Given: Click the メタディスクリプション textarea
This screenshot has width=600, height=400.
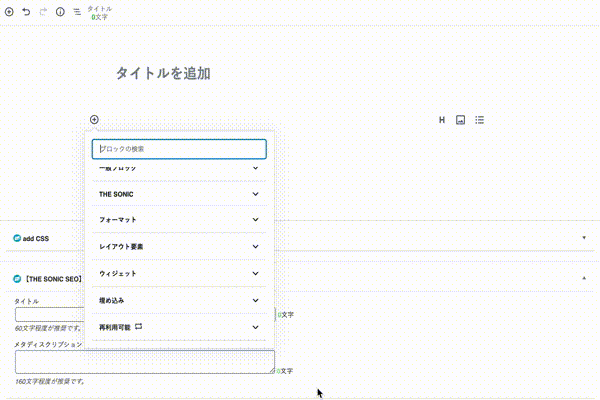Looking at the screenshot, I should pos(145,362).
